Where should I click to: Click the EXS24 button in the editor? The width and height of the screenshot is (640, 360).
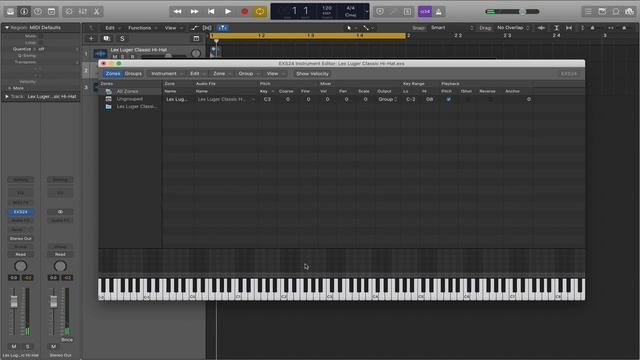[x=569, y=73]
